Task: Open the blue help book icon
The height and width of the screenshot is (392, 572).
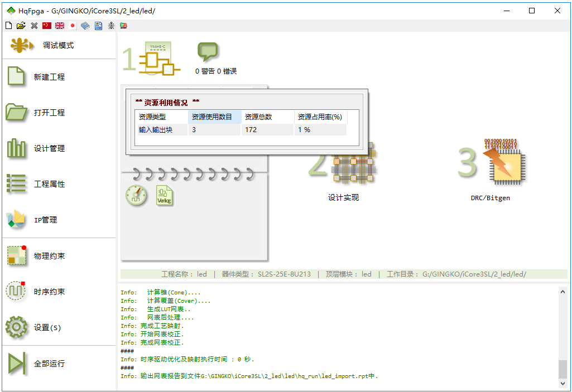Action: click(85, 26)
